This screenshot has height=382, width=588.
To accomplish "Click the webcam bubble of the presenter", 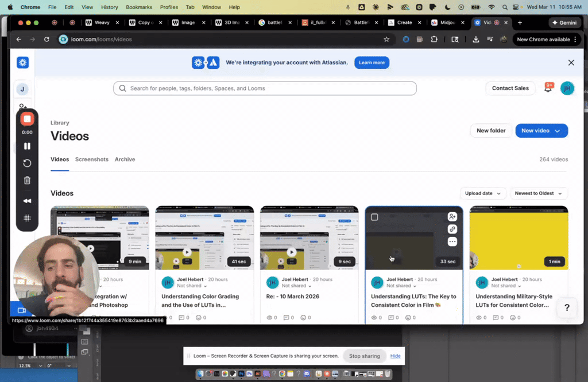I will point(56,276).
